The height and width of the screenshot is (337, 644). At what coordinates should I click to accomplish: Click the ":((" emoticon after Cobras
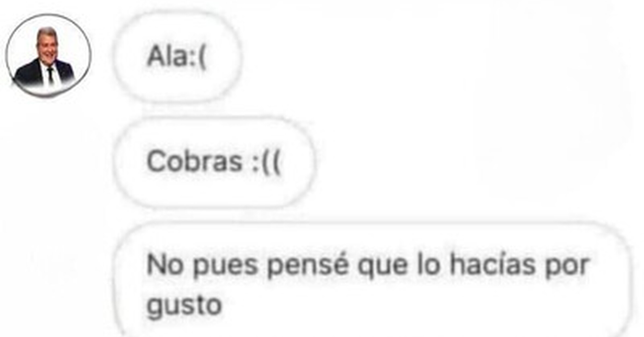point(266,162)
